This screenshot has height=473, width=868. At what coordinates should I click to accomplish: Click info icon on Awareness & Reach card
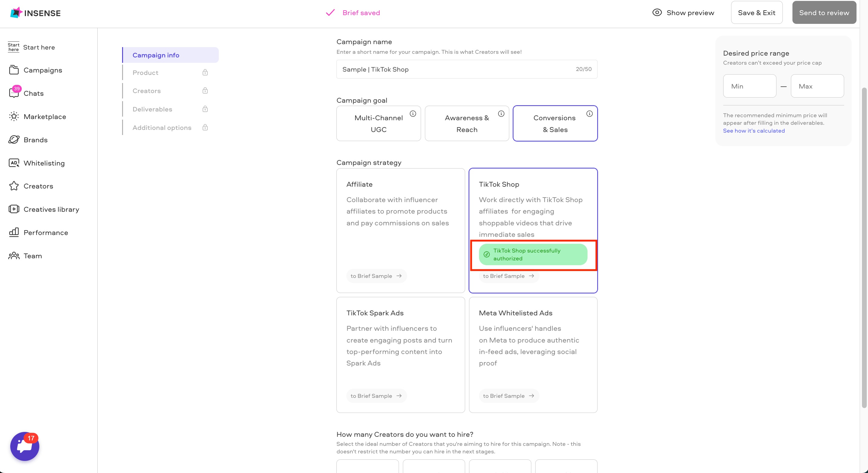pos(501,114)
